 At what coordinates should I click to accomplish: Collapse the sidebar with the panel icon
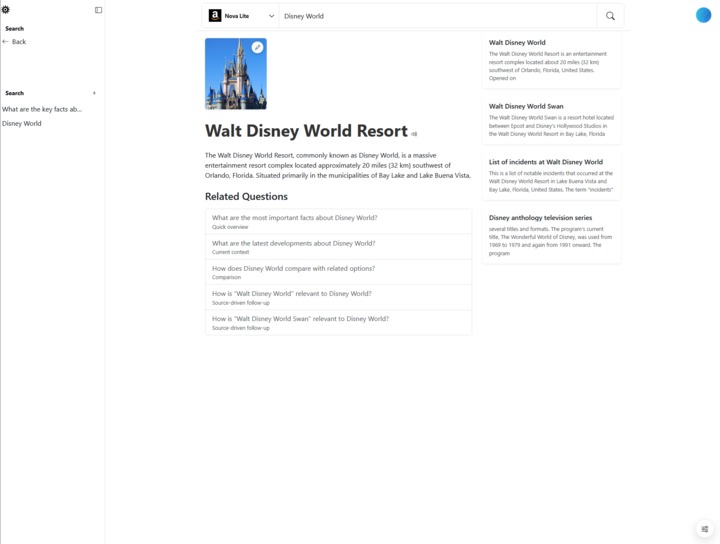(98, 10)
